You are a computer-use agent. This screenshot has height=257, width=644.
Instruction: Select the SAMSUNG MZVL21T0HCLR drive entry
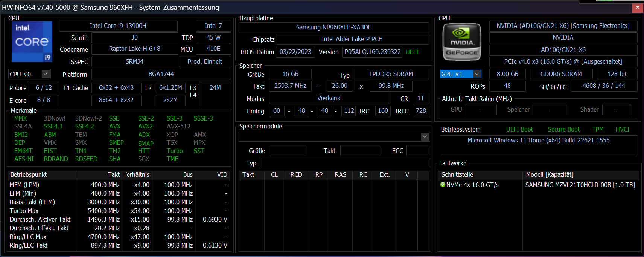pyautogui.click(x=580, y=185)
